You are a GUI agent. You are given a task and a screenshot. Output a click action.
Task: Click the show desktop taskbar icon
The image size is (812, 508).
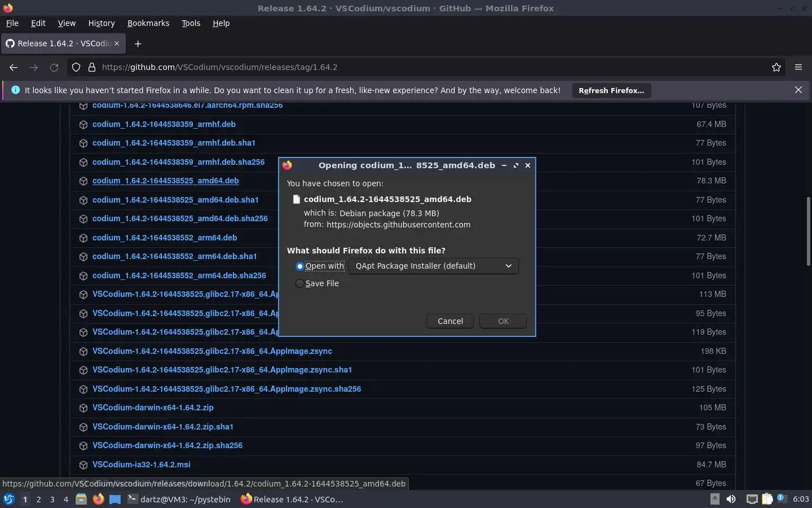pyautogui.click(x=115, y=499)
